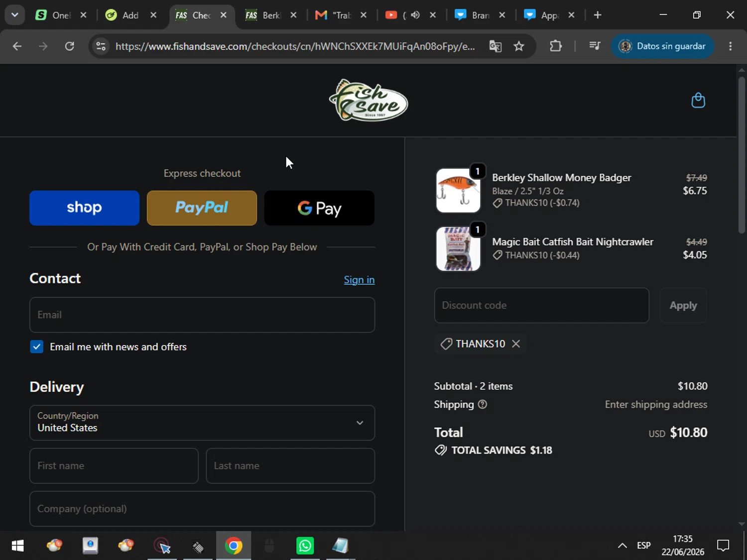Open the Chrome three-dot menu
This screenshot has height=560, width=747.
tap(731, 46)
